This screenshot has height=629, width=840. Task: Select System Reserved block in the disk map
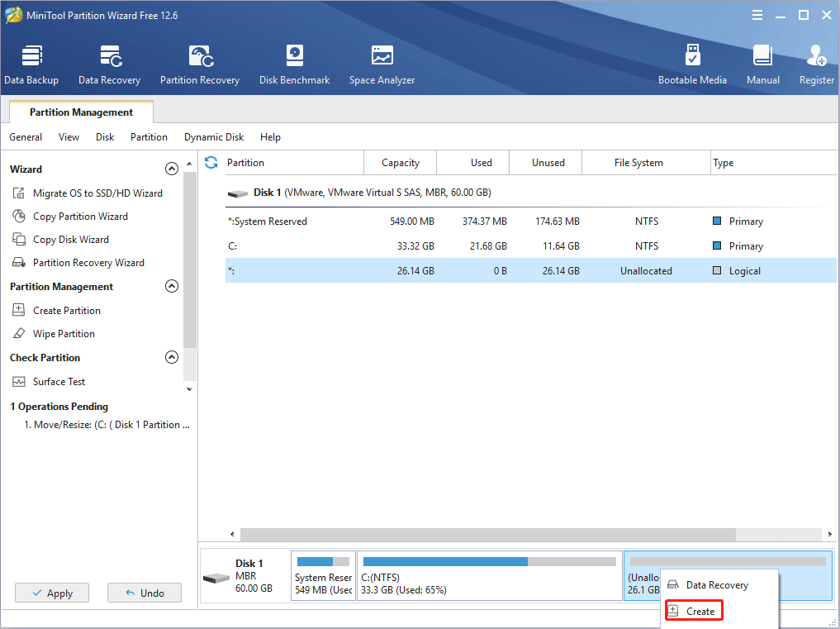tap(324, 575)
